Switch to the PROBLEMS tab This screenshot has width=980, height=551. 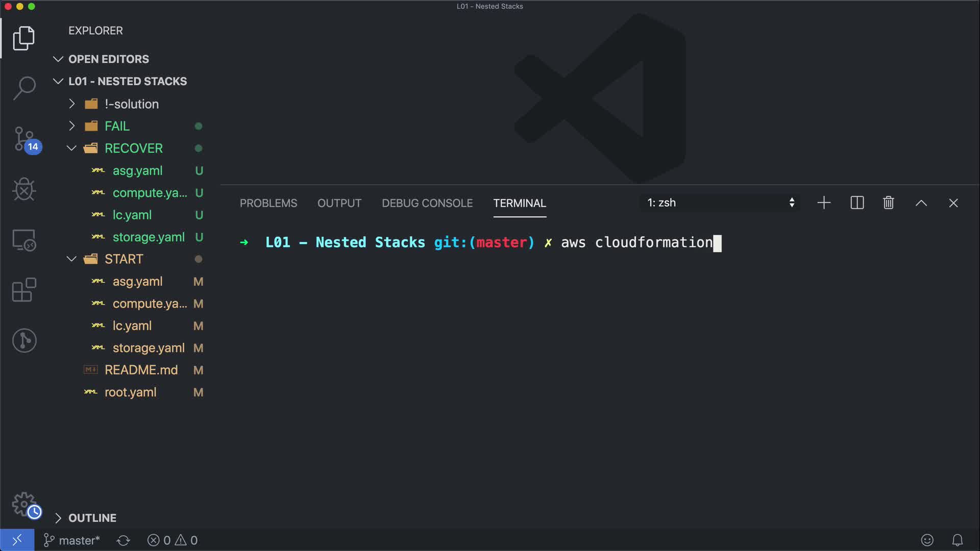268,203
